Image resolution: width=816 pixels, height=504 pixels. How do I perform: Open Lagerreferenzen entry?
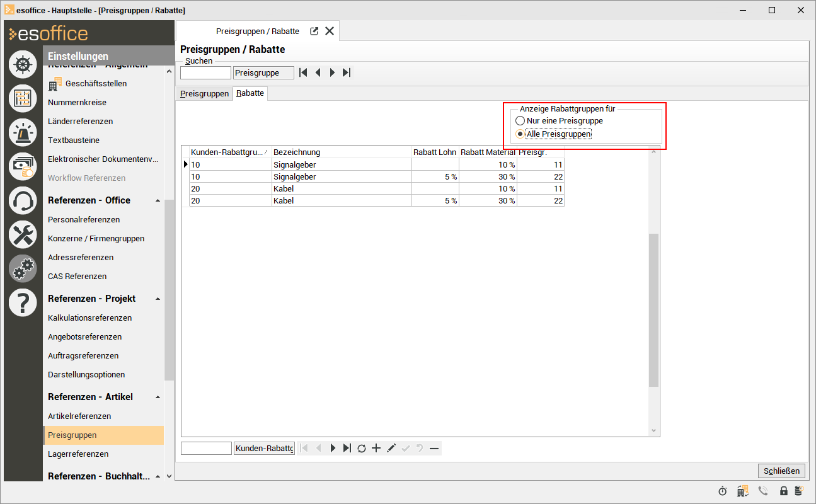[78, 454]
